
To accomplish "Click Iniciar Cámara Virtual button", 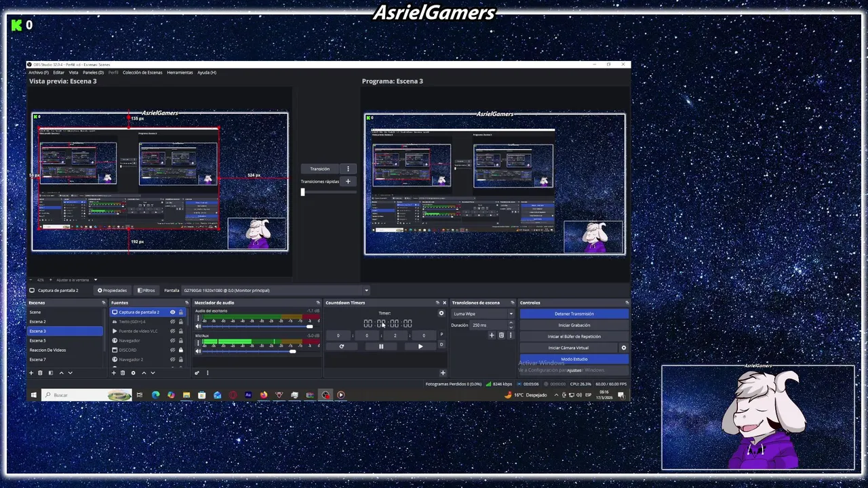I will 568,348.
